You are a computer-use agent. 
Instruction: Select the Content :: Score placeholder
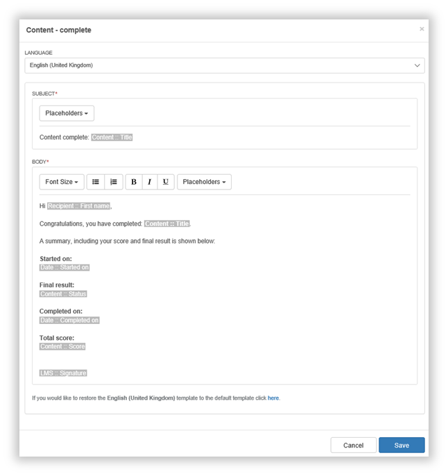62,347
